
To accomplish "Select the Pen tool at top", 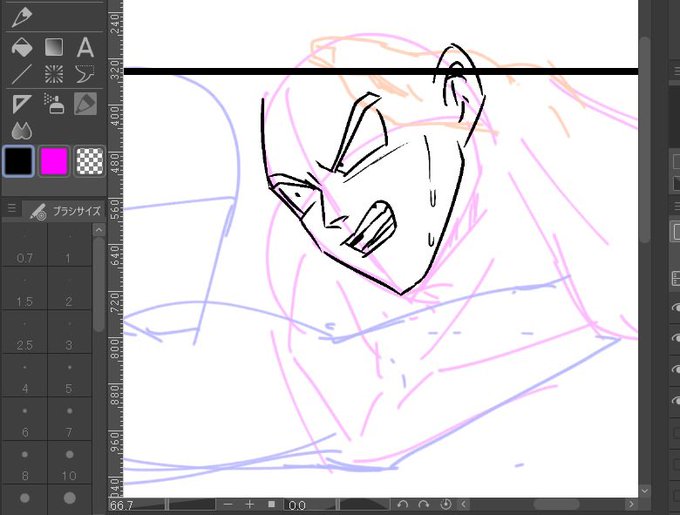I will click(21, 16).
